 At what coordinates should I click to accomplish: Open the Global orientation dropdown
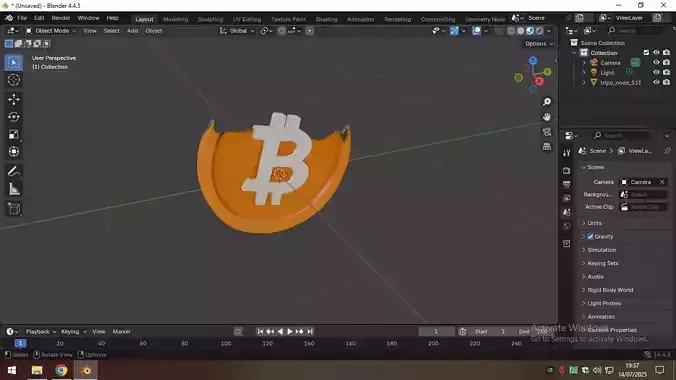[x=237, y=31]
